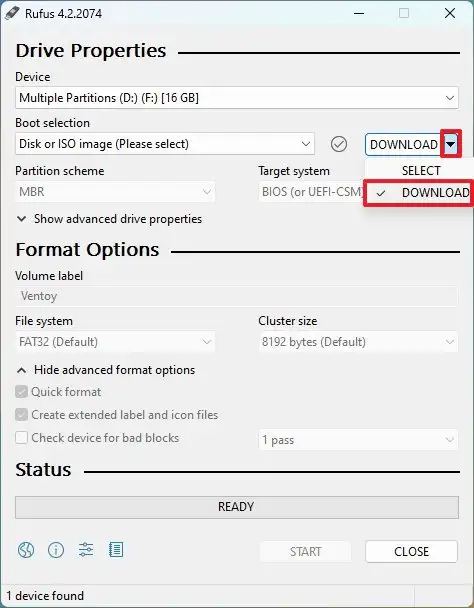Open the Device dropdown list

237,98
